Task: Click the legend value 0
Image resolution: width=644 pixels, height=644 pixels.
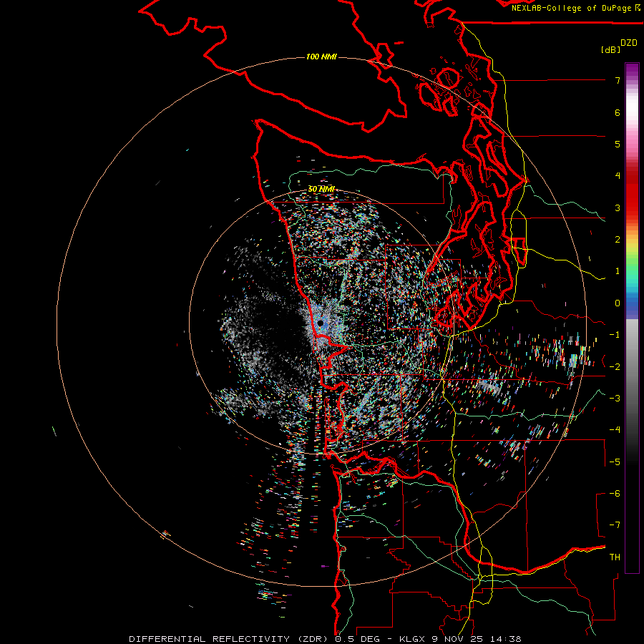Action: (x=618, y=303)
